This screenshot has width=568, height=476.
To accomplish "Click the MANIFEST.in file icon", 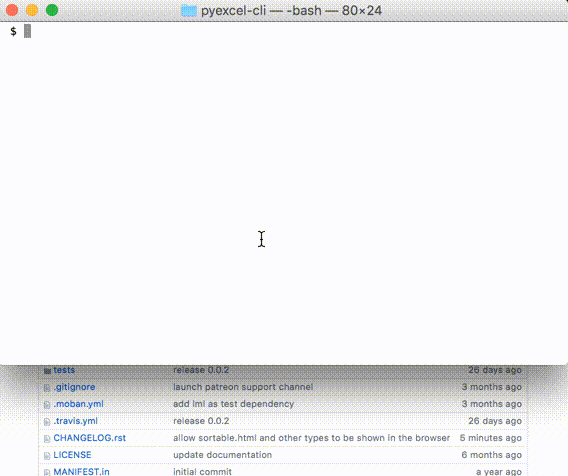I will coord(47,472).
